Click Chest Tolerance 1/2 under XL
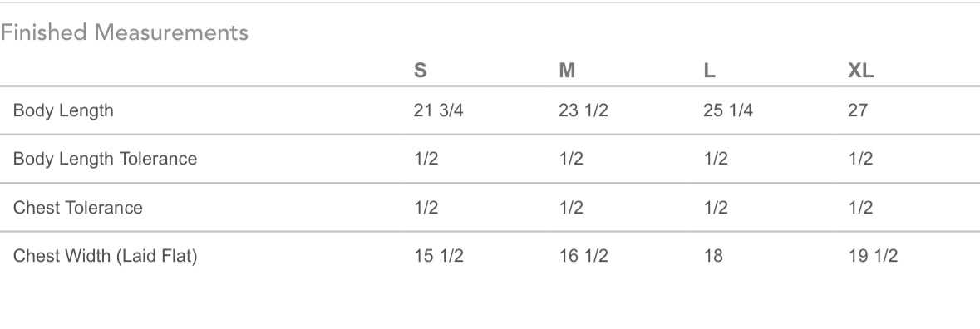This screenshot has width=980, height=329. (x=860, y=207)
